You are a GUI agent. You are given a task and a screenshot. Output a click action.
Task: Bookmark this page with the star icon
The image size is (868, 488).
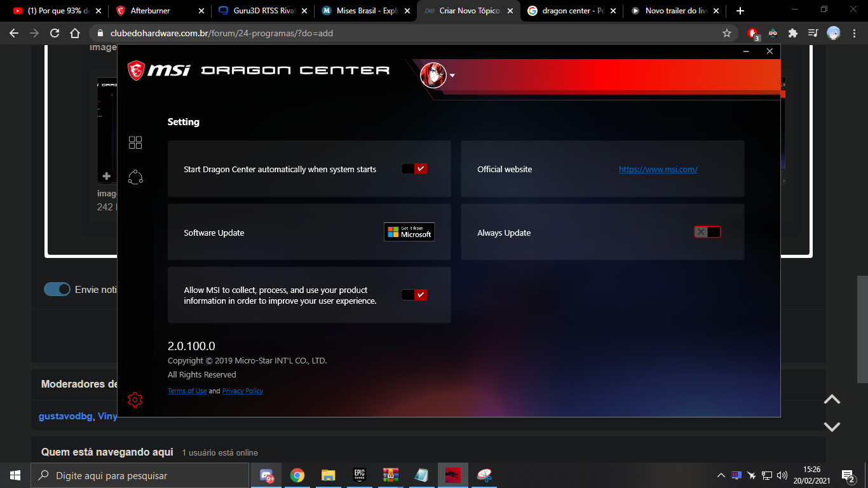pyautogui.click(x=727, y=33)
